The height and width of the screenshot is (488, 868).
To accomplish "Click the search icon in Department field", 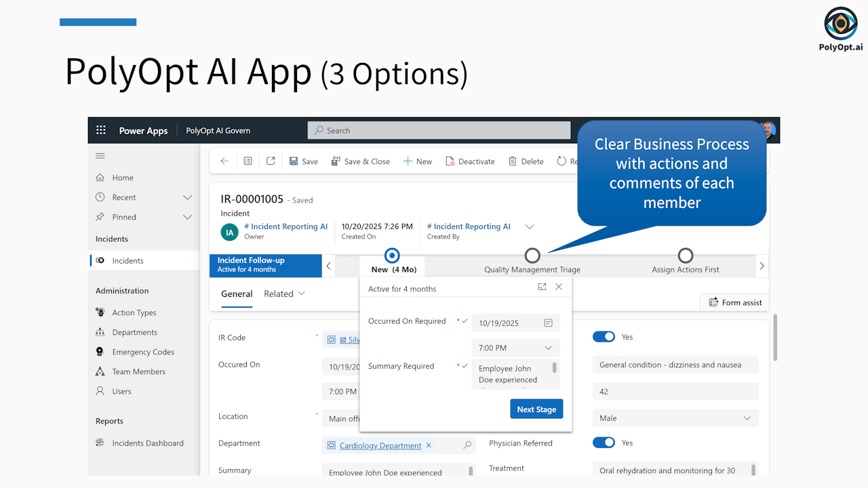I will pyautogui.click(x=467, y=445).
